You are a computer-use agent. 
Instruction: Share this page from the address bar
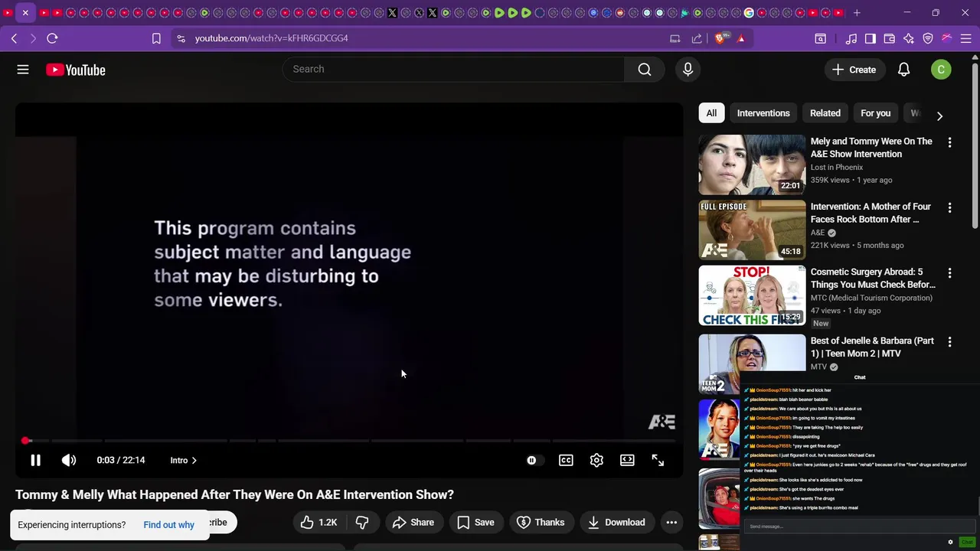(x=697, y=38)
